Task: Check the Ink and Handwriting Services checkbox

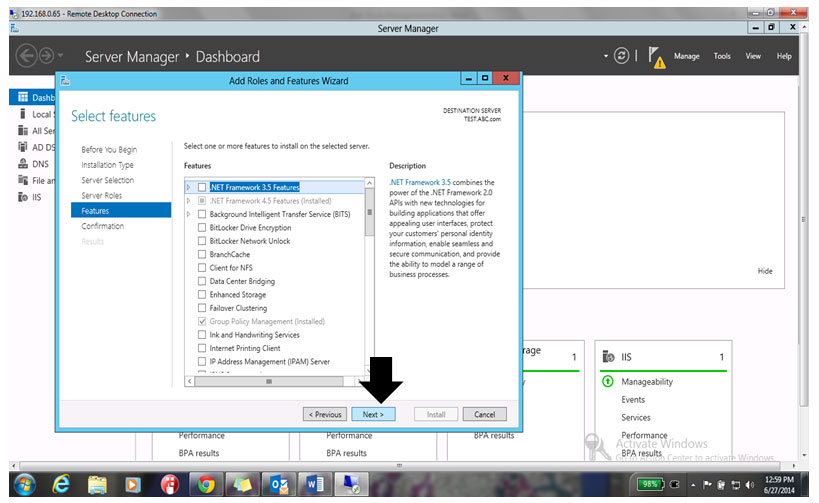Action: coord(202,335)
